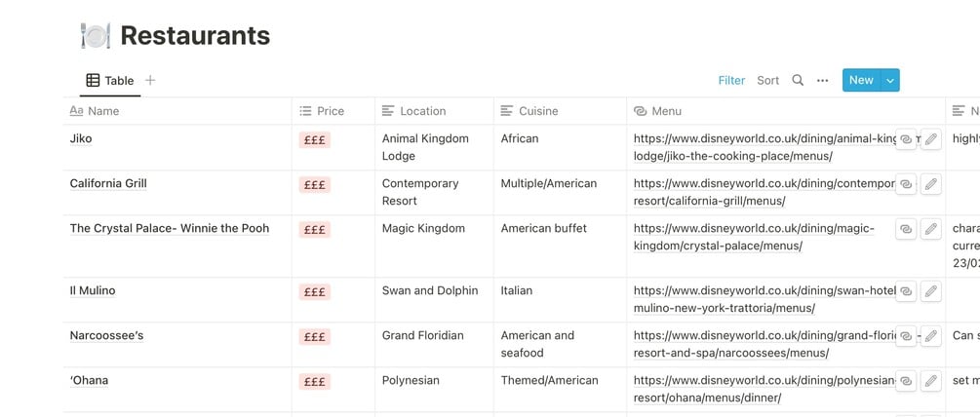Click the Sort button

tap(768, 81)
